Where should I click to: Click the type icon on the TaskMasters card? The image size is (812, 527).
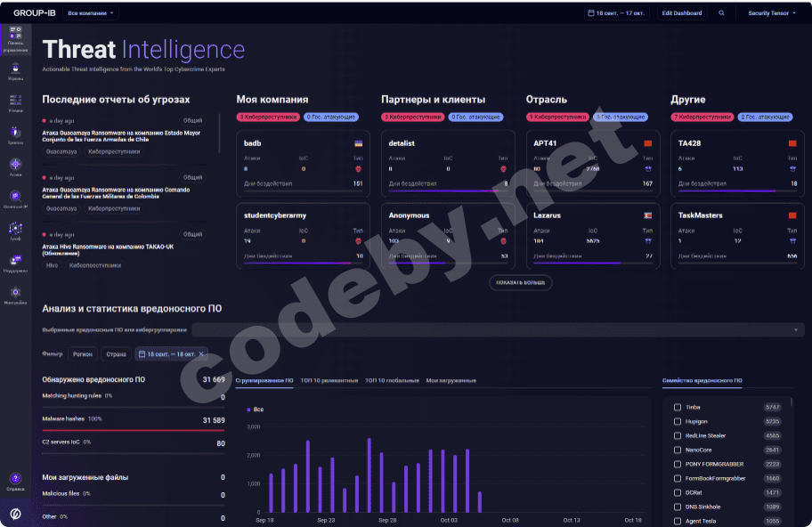[792, 241]
